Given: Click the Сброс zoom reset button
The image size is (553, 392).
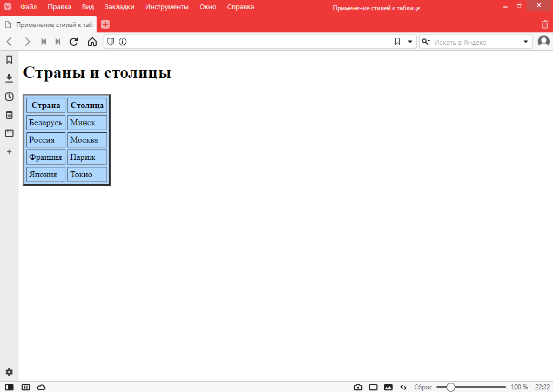Looking at the screenshot, I should [x=423, y=387].
